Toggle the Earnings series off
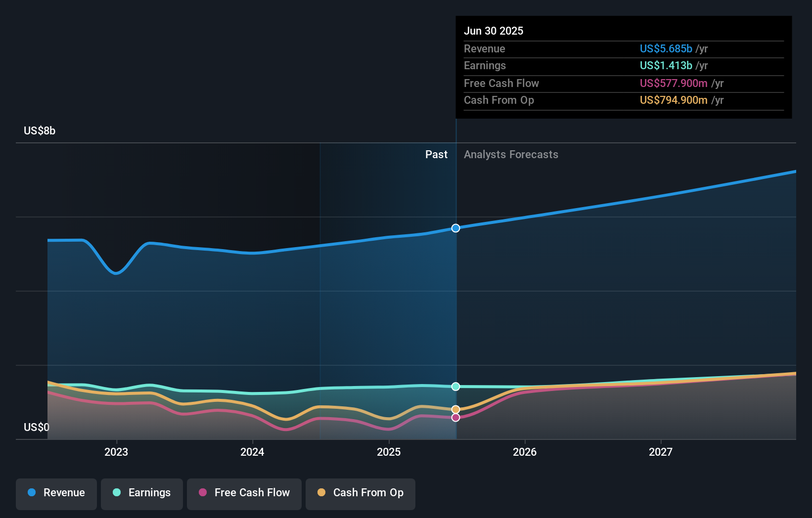 click(x=142, y=494)
